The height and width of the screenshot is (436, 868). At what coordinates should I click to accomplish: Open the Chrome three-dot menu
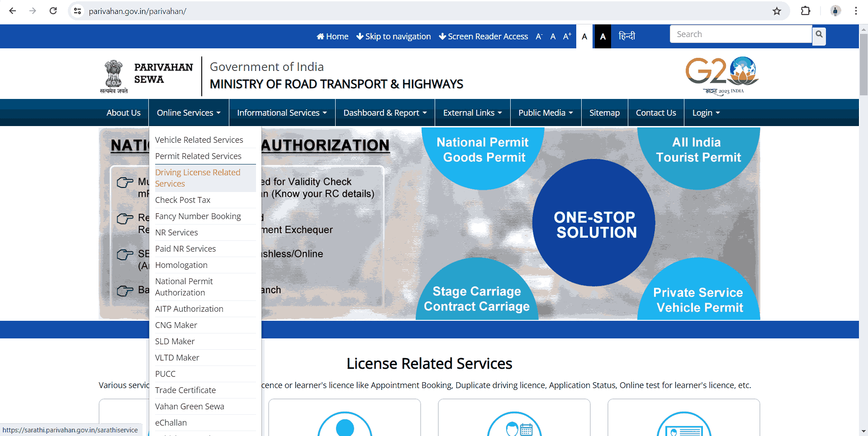[856, 11]
